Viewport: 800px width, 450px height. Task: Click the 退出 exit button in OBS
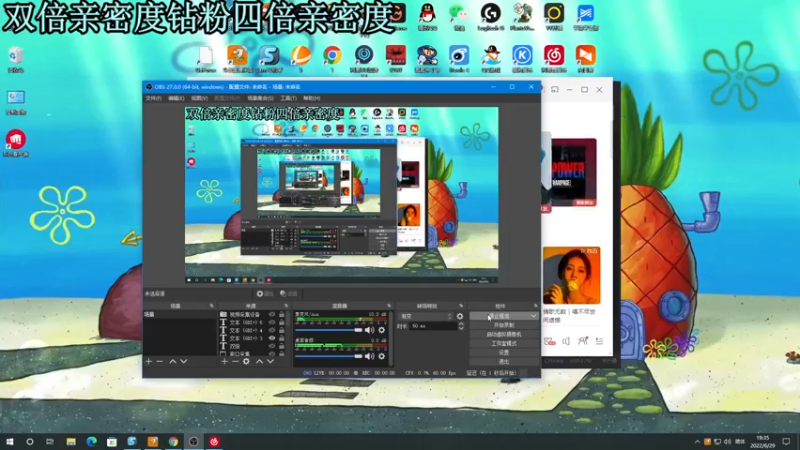point(504,362)
